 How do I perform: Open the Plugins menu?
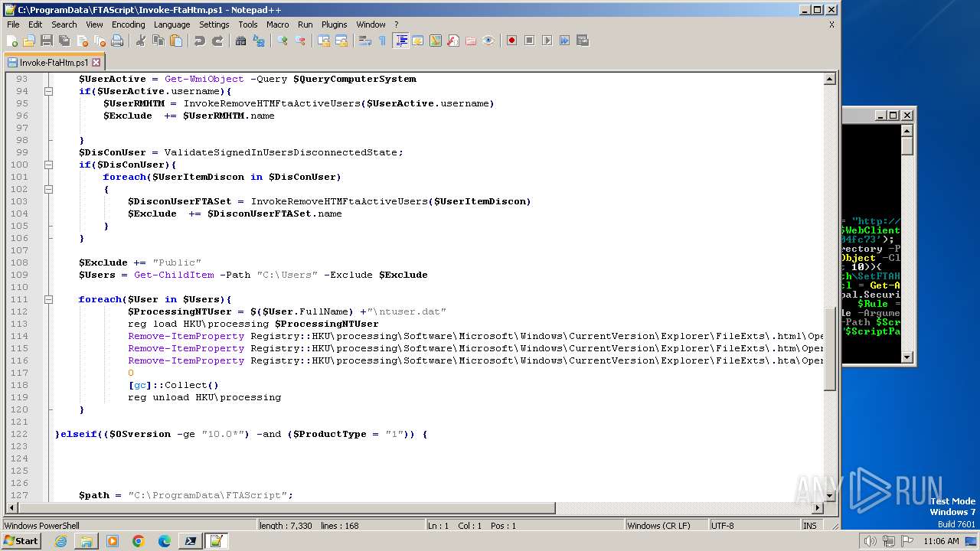tap(334, 24)
